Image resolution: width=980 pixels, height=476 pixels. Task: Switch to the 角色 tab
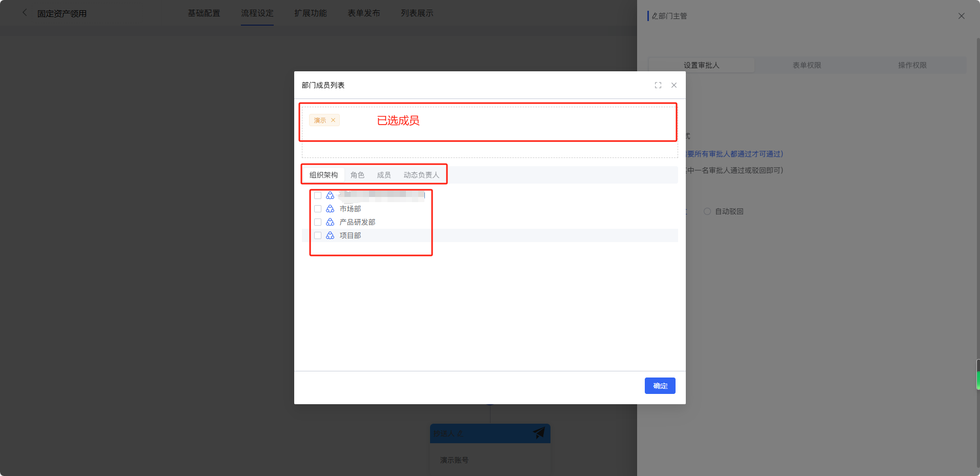pyautogui.click(x=357, y=175)
